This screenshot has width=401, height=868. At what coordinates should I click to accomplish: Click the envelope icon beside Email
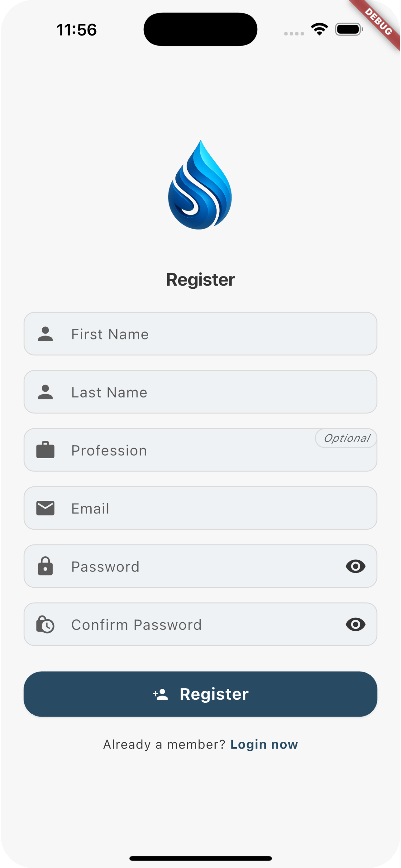pos(45,508)
